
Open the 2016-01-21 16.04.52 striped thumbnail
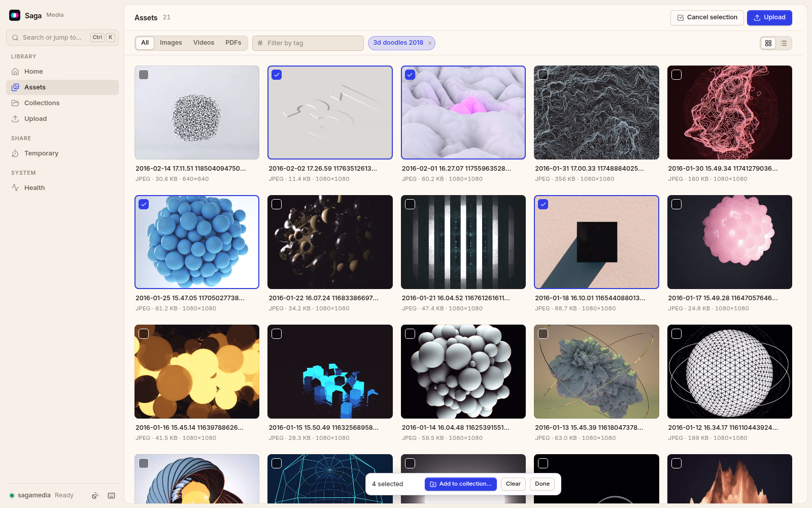point(463,242)
